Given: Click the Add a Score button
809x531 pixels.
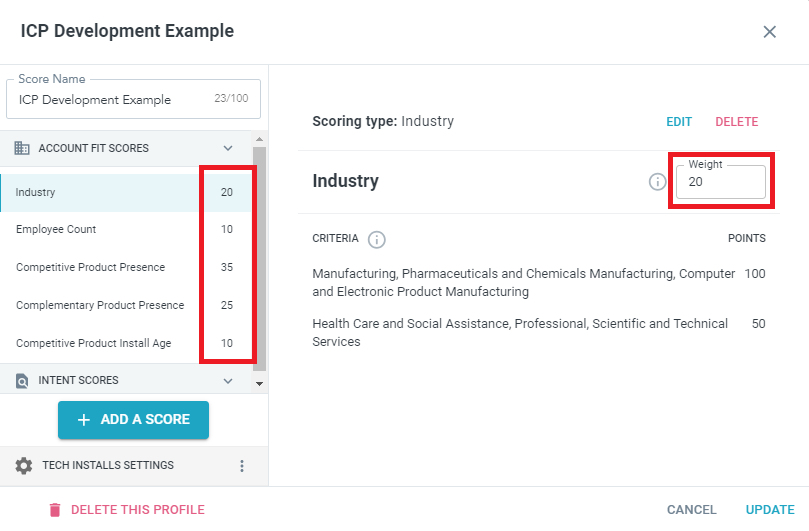Looking at the screenshot, I should [133, 420].
